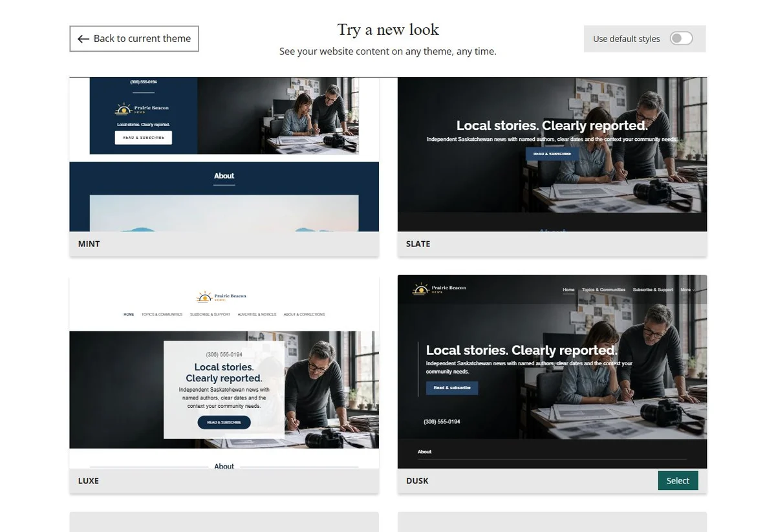
Task: Click Subscribe & Support in Luxe preview nav
Action: [x=210, y=314]
